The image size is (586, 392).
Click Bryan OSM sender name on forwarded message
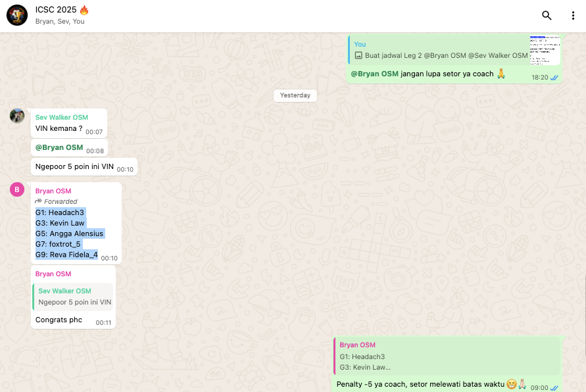coord(53,191)
